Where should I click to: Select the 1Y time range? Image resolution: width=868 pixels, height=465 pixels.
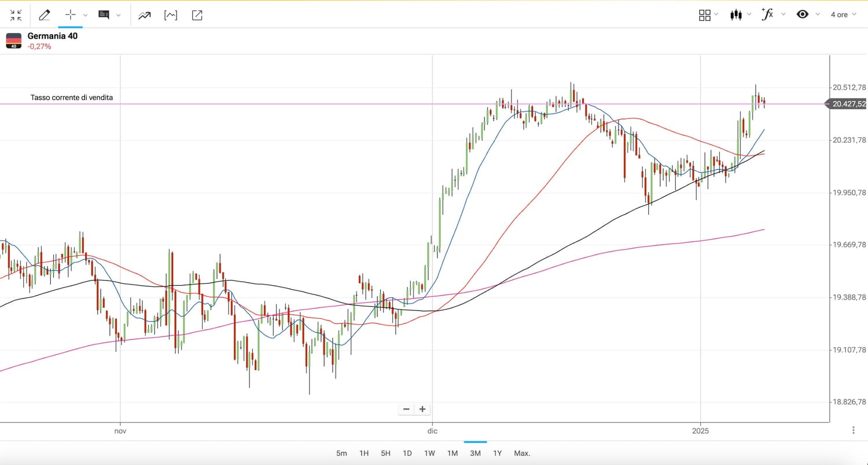pyautogui.click(x=497, y=453)
